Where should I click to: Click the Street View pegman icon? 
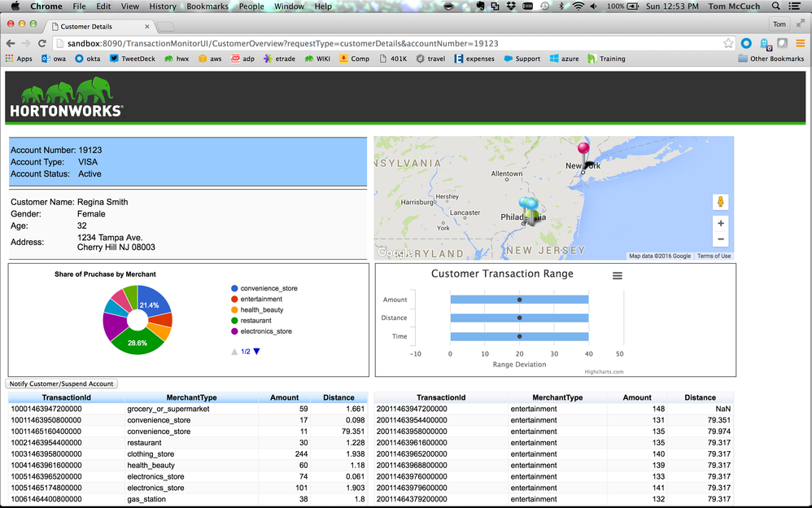point(720,202)
